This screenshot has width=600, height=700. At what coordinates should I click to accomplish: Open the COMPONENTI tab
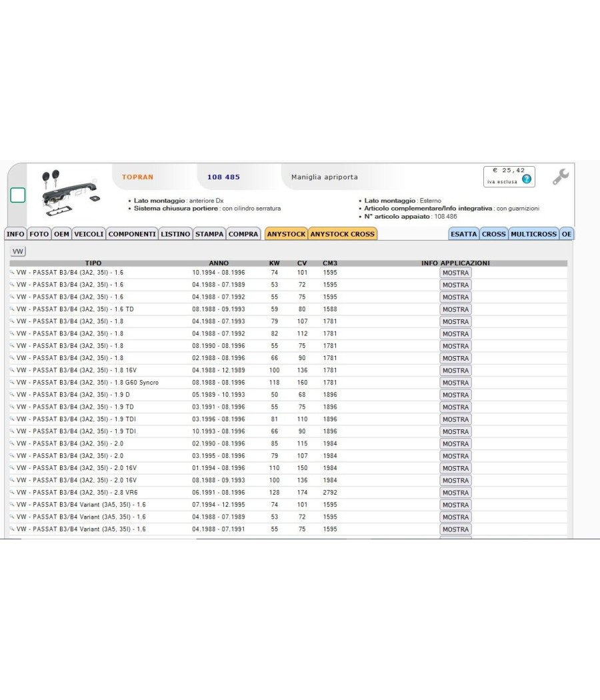(x=132, y=234)
